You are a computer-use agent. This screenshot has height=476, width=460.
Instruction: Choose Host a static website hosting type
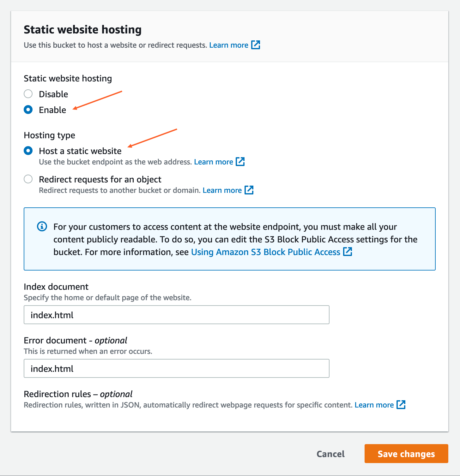(28, 151)
